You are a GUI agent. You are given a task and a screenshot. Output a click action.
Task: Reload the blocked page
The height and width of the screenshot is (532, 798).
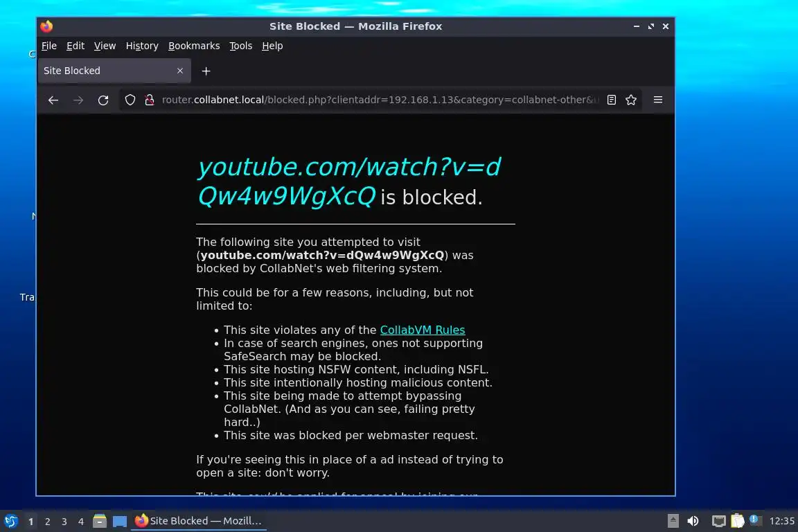pos(103,100)
